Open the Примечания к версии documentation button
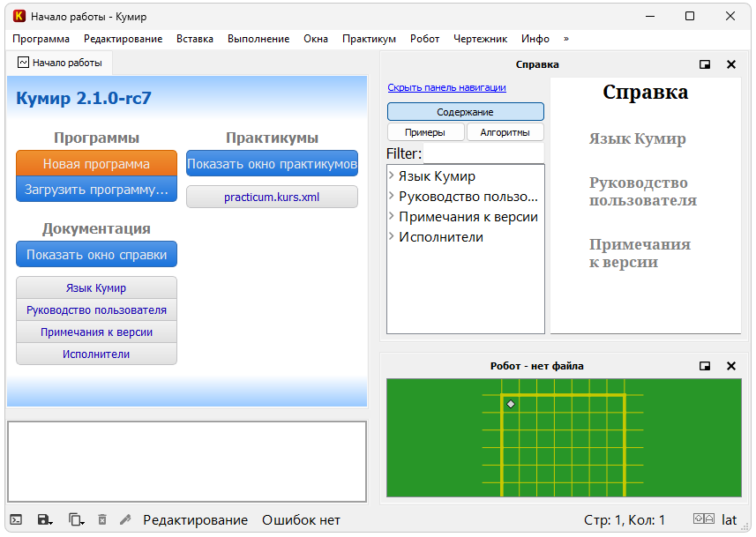The image size is (756, 537). coord(96,332)
